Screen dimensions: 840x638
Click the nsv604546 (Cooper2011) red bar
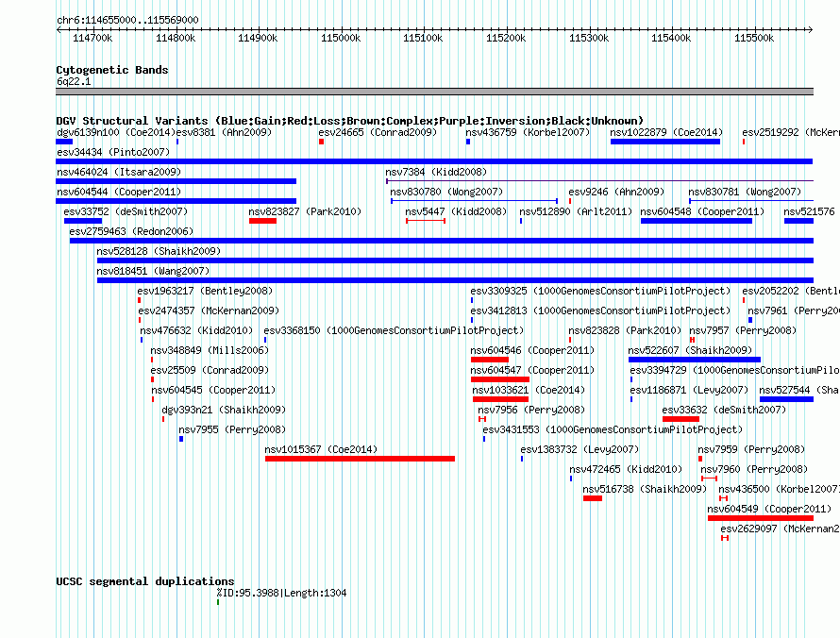pos(490,360)
